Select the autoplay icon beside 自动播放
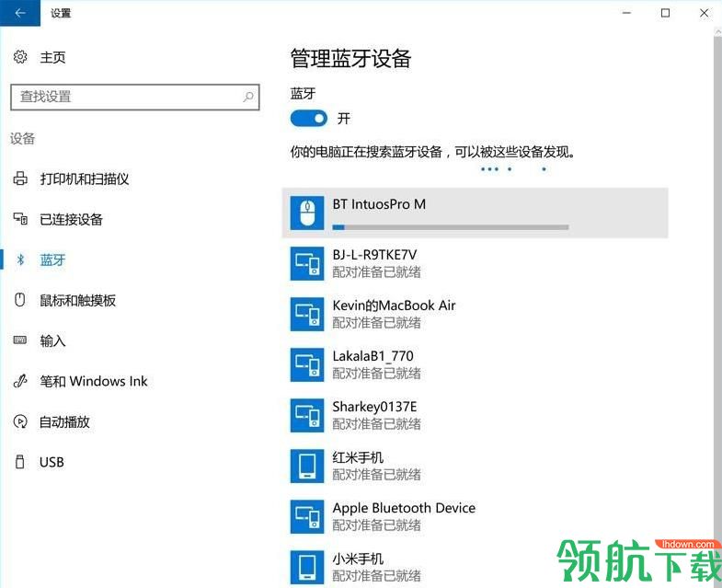This screenshot has height=588, width=722. (x=20, y=421)
